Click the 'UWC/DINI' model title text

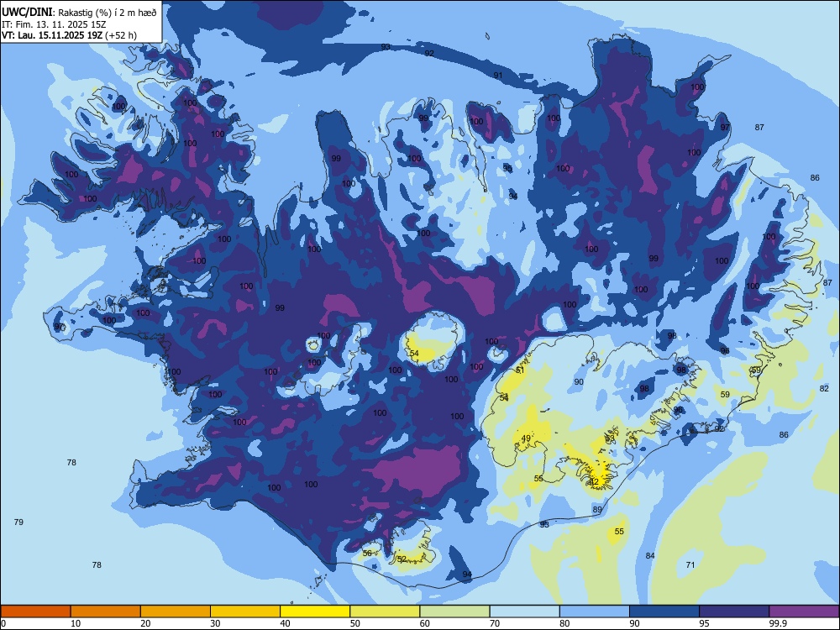[x=27, y=13]
